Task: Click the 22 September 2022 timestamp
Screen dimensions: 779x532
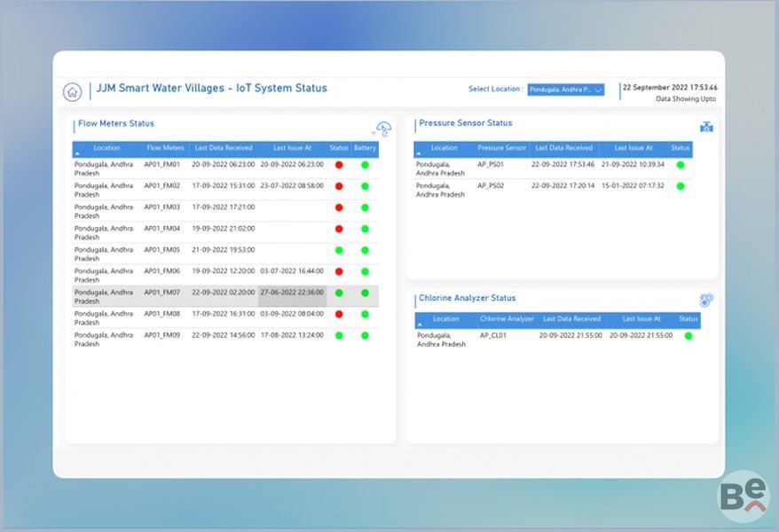Action: pos(670,88)
